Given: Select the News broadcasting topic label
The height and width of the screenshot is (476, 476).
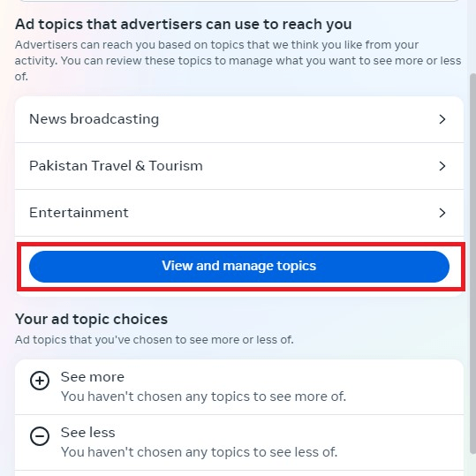Looking at the screenshot, I should coord(94,119).
